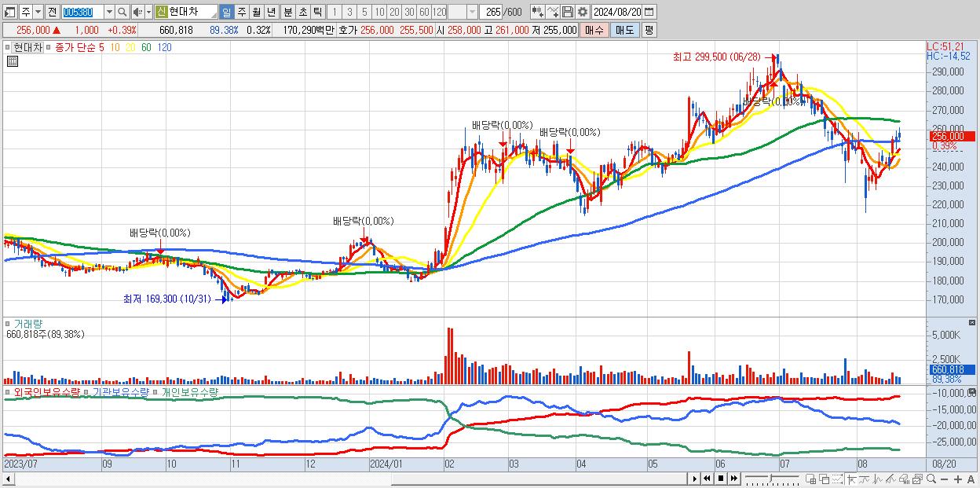Image resolution: width=980 pixels, height=488 pixels.
Task: Click the candle count field 265
Action: coord(492,12)
